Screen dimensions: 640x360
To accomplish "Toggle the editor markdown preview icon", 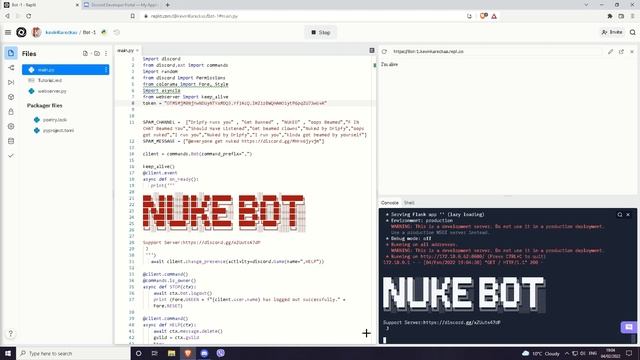I will pos(372,50).
